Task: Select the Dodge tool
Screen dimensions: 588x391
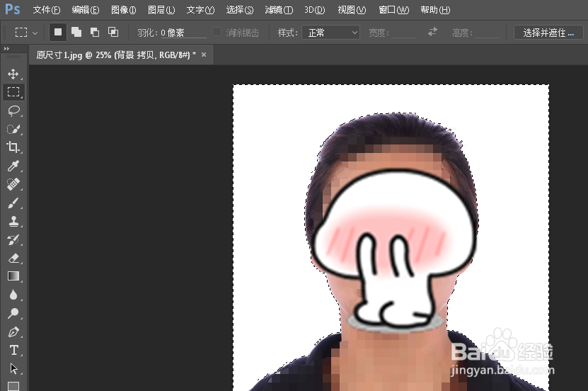Action: (13, 313)
